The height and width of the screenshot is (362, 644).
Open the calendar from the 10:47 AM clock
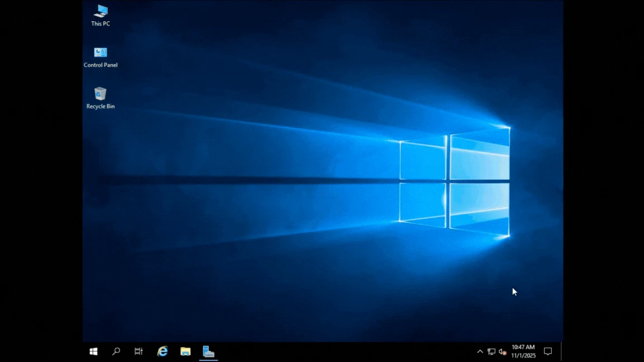[523, 351]
